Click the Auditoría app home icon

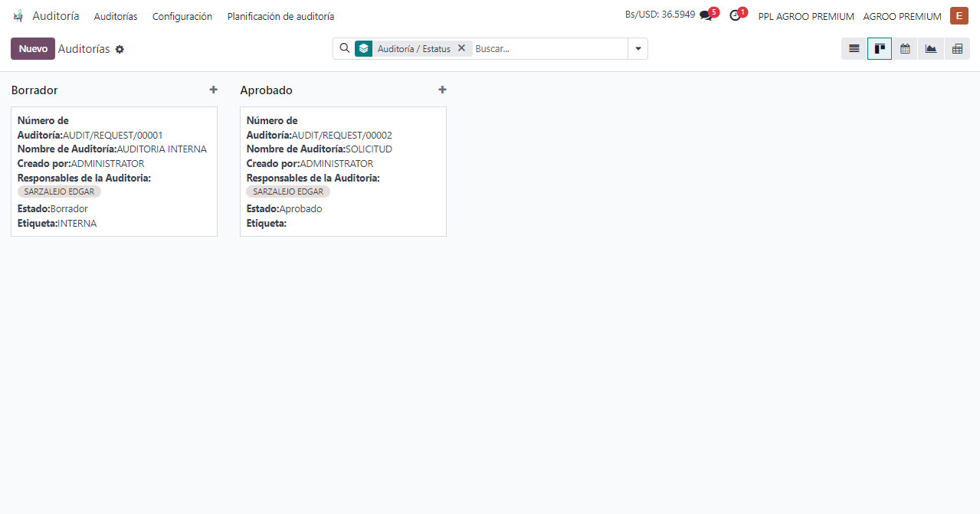pos(18,16)
